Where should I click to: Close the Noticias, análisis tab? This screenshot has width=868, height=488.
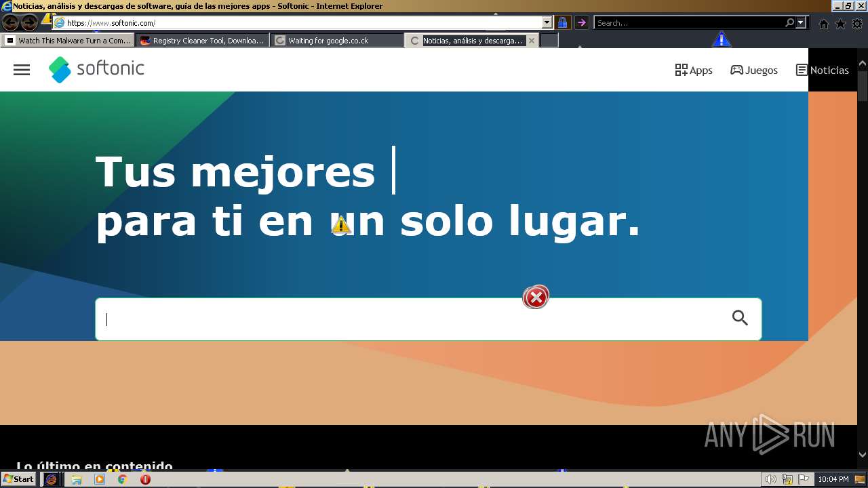tap(532, 41)
